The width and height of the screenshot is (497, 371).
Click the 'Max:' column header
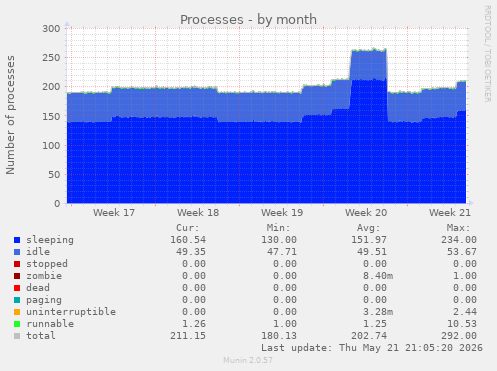(x=458, y=228)
